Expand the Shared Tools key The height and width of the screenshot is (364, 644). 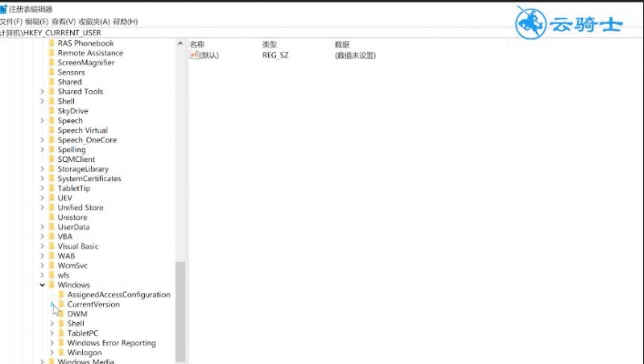(43, 92)
